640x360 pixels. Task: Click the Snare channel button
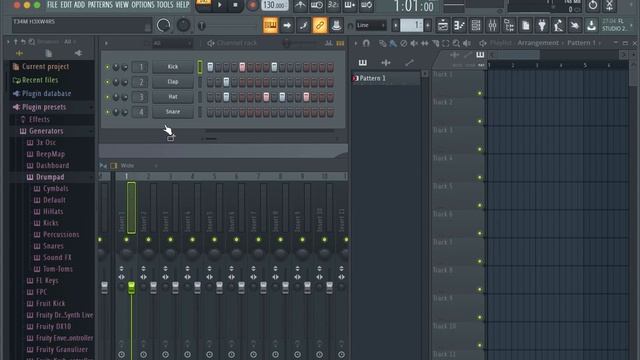(173, 111)
